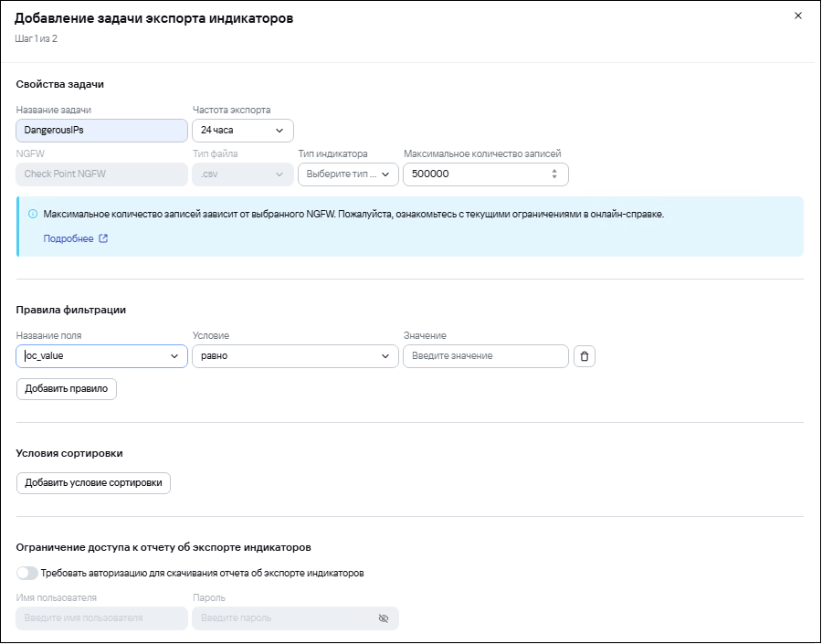Viewport: 822px width, 644px height.
Task: Click the info icon in the blue notice
Action: [33, 214]
